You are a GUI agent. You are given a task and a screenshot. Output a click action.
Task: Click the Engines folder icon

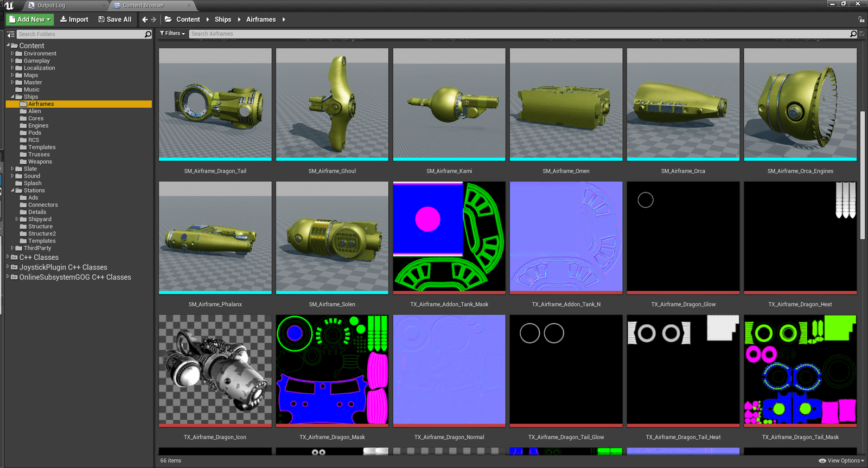tap(23, 126)
